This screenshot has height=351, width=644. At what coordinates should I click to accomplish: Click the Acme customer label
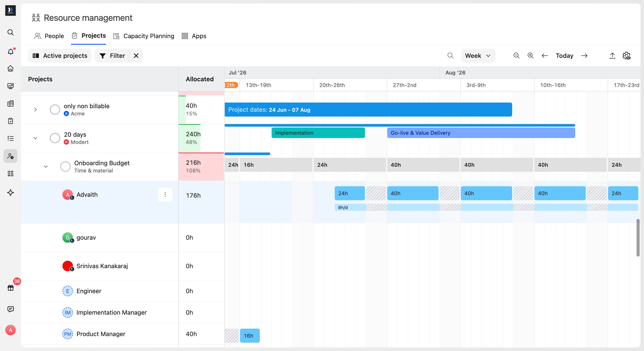pos(78,113)
